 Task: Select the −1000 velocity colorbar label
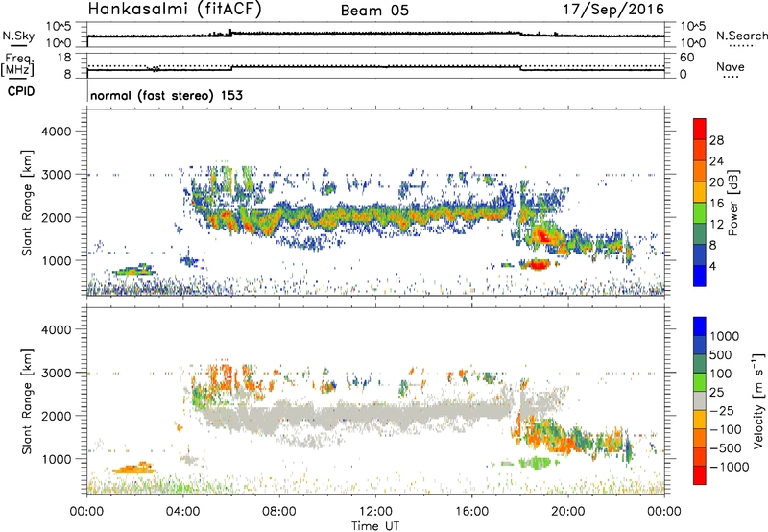(x=729, y=467)
